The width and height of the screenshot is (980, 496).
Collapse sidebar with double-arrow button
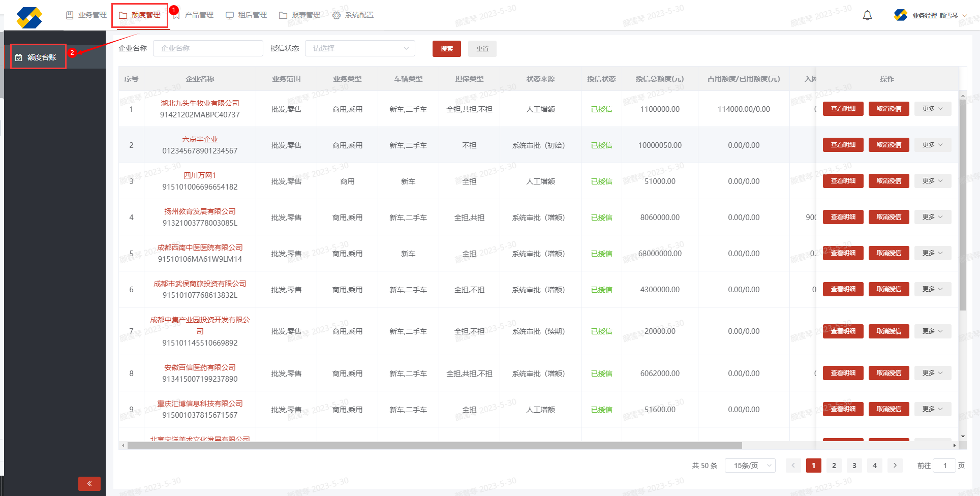click(x=89, y=483)
